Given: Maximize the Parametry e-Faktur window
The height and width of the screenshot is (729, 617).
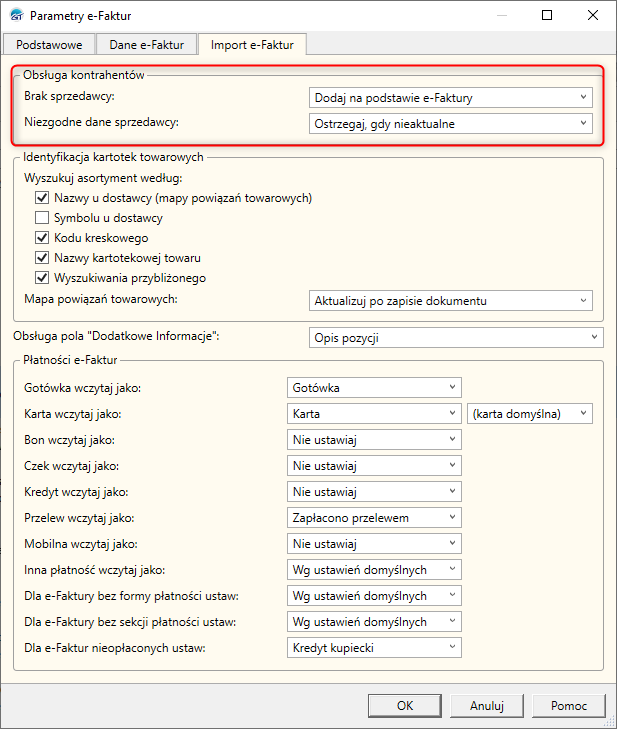Looking at the screenshot, I should point(547,16).
